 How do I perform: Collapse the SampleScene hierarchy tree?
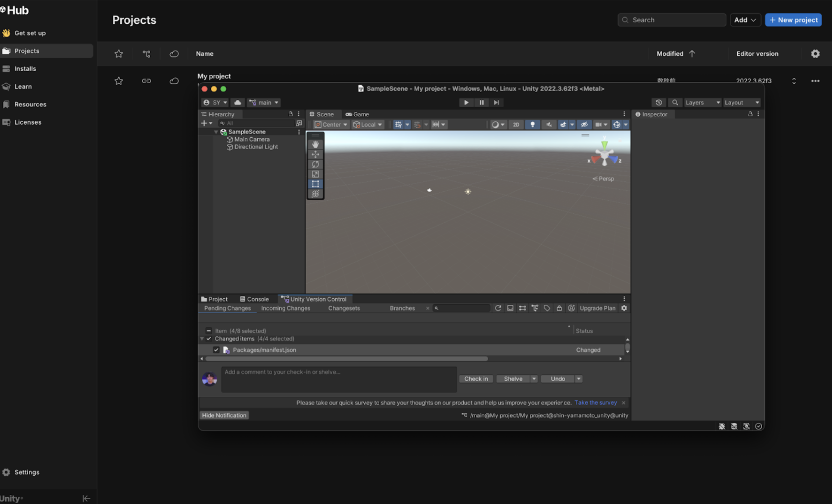click(x=216, y=132)
